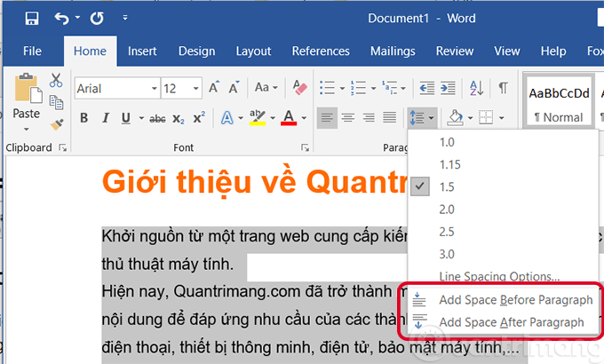Image resolution: width=604 pixels, height=364 pixels.
Task: Customize Quick Access Toolbar dropdown
Action: coord(125,18)
